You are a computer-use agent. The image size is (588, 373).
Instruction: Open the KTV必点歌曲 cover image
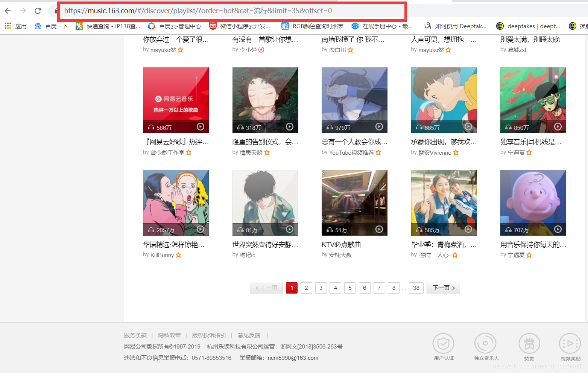click(x=354, y=202)
